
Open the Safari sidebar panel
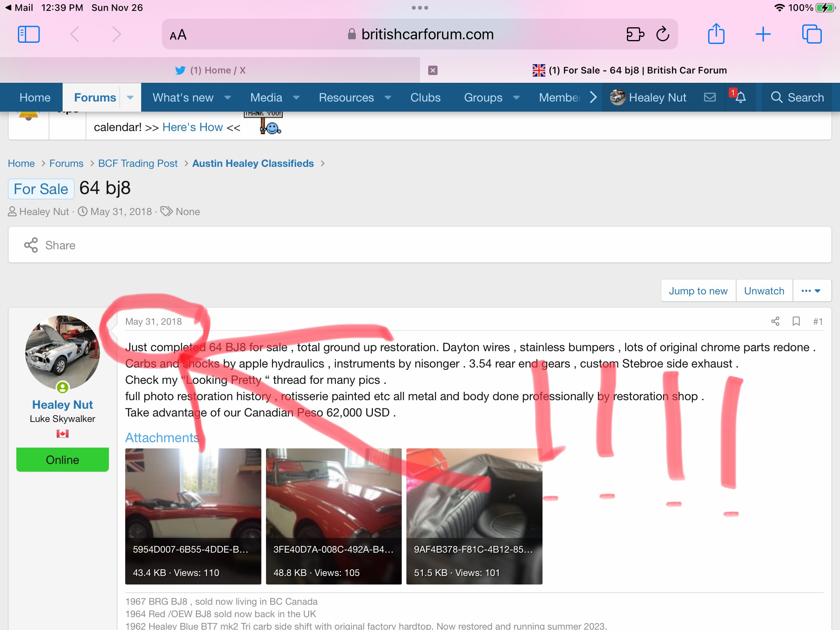[29, 34]
